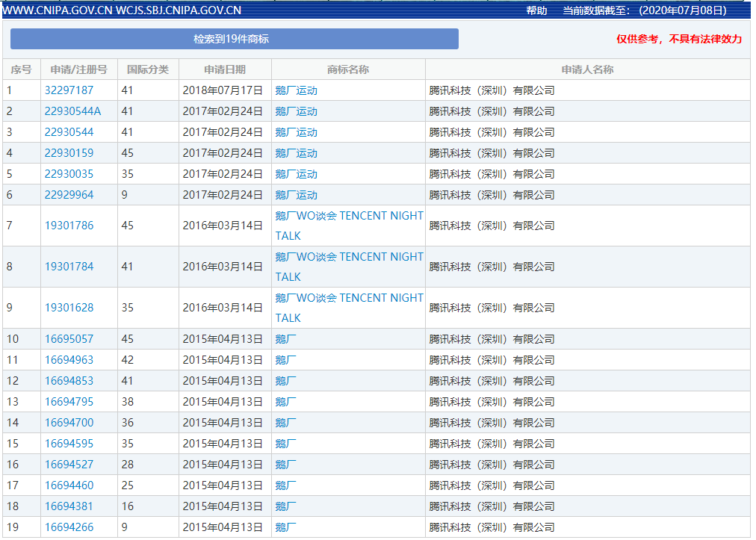Click the 申请日期 column header
The width and height of the screenshot is (756, 540).
tap(225, 69)
